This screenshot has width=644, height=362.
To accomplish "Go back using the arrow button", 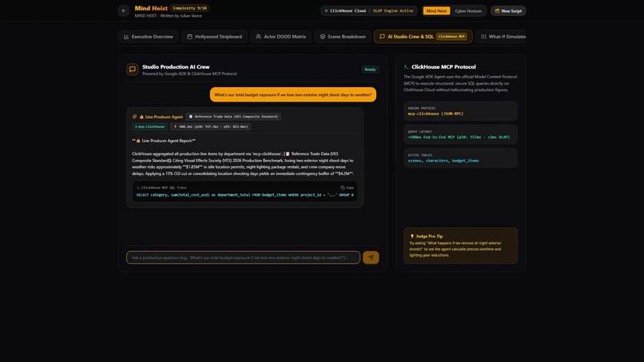I will [124, 10].
